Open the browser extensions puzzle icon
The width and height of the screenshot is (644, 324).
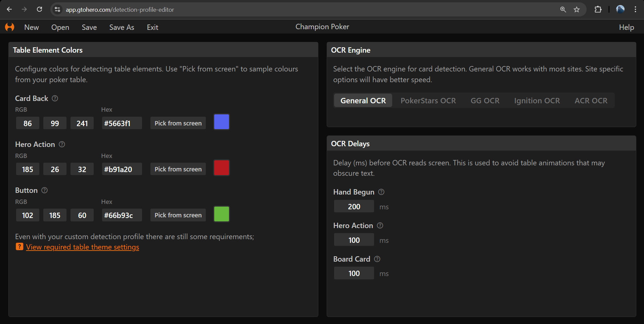(598, 9)
